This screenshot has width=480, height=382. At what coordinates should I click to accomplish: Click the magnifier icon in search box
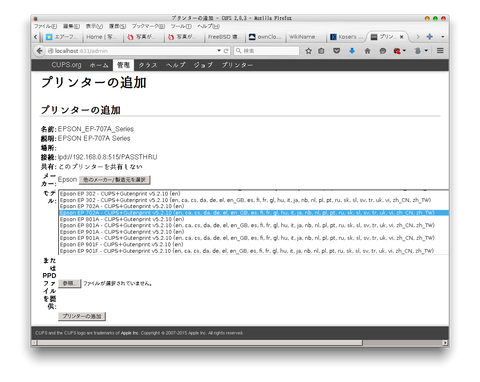[238, 51]
